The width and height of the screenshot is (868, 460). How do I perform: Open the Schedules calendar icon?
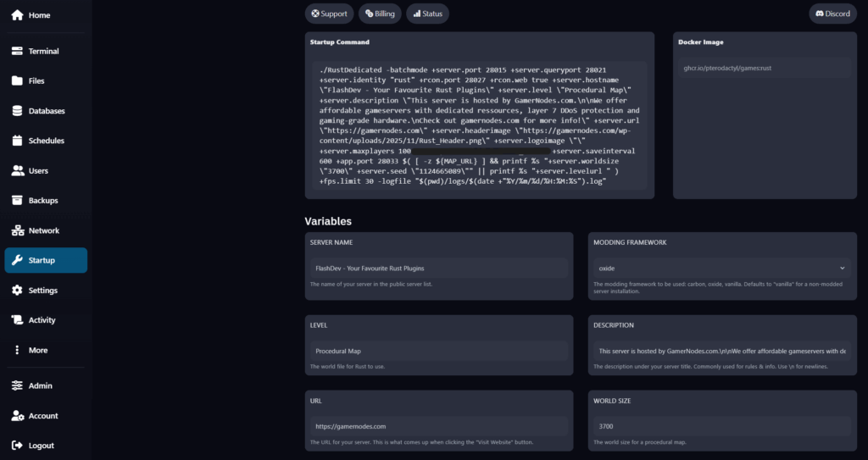click(17, 141)
